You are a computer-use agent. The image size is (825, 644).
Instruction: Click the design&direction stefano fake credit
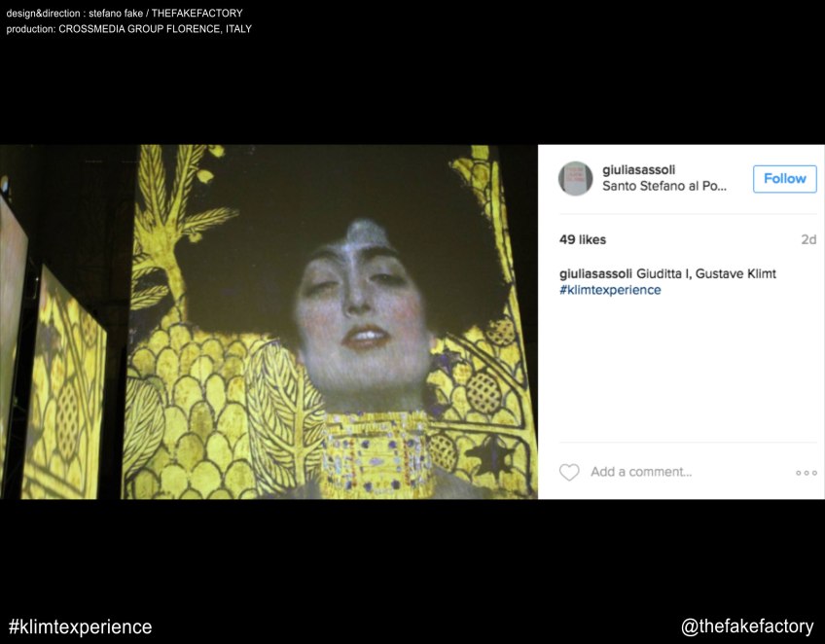125,14
